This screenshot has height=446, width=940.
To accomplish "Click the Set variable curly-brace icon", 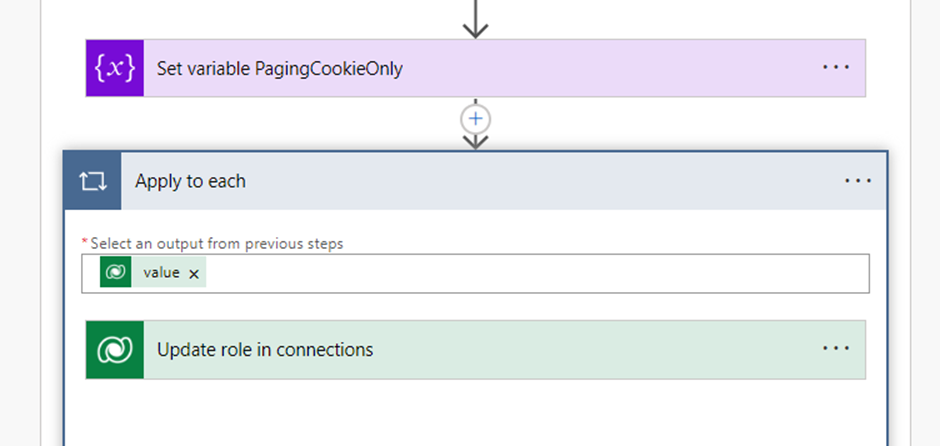I will (115, 68).
